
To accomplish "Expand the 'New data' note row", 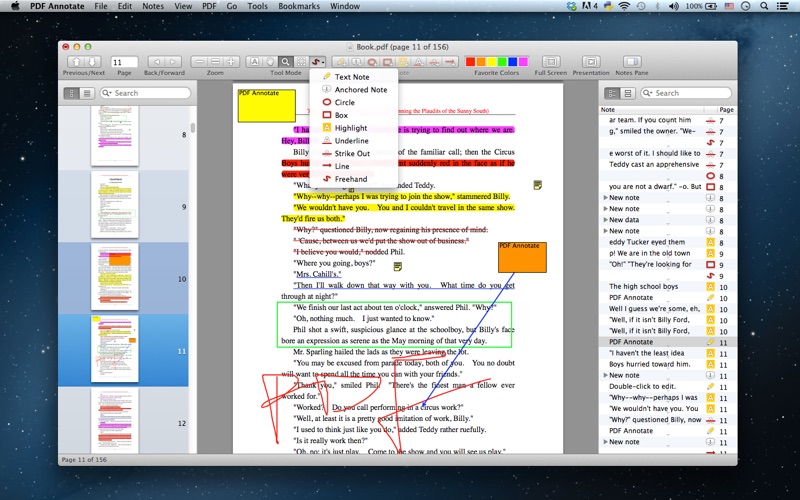I will pyautogui.click(x=605, y=220).
